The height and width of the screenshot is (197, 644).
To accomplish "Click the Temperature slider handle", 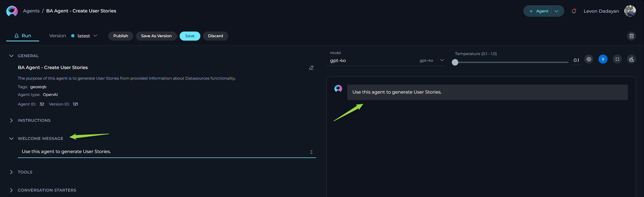I will coord(455,62).
